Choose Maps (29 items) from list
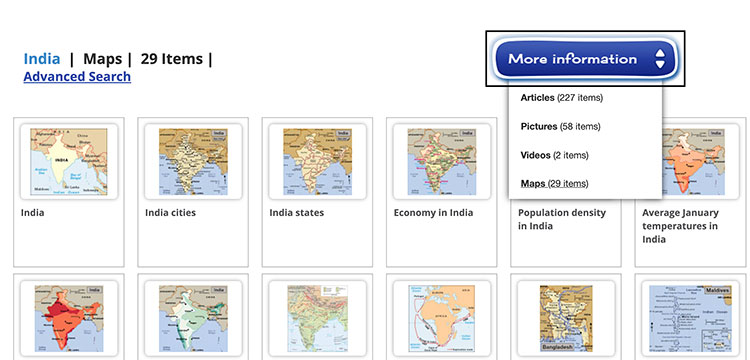Image resolution: width=750 pixels, height=360 pixels. pos(554,184)
